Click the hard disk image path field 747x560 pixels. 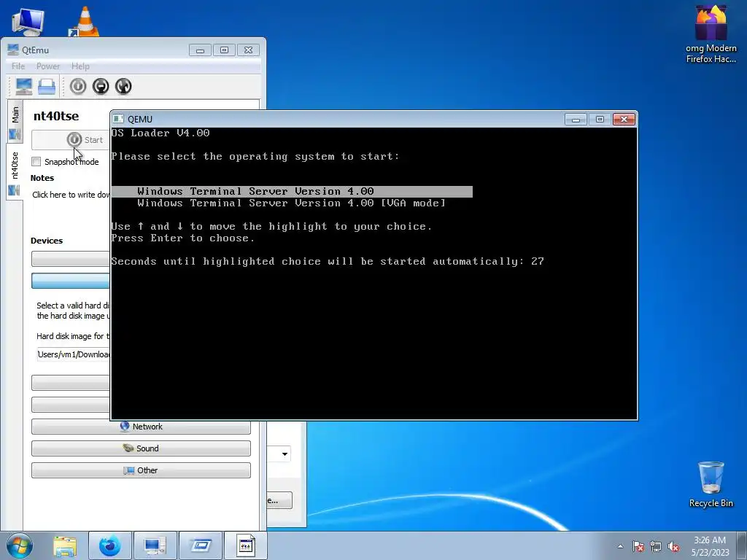coord(74,354)
